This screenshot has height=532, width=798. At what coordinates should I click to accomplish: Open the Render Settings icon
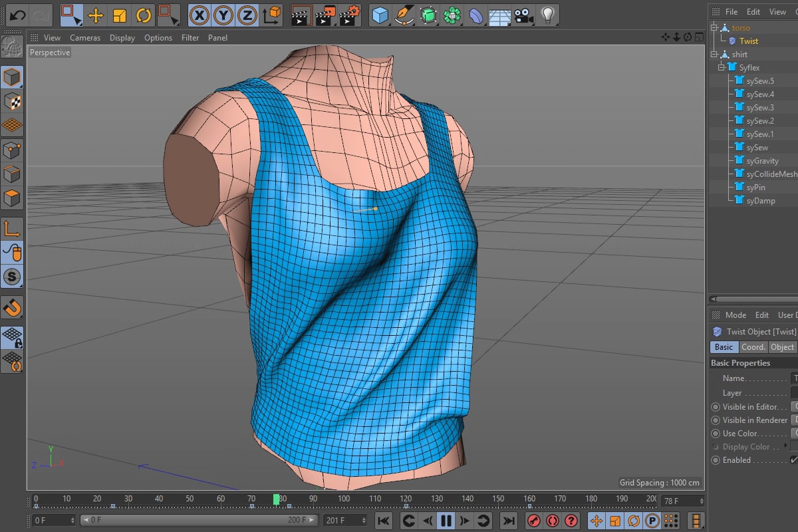click(x=350, y=15)
